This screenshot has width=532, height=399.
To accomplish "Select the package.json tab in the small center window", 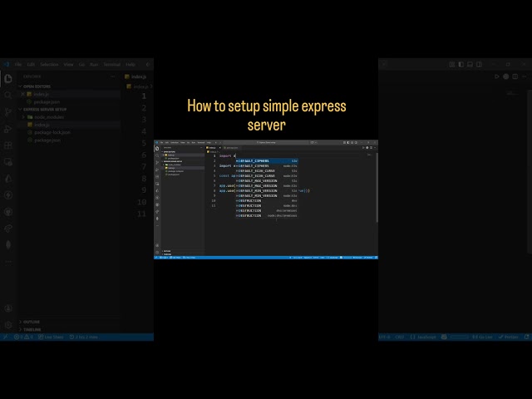I will [x=231, y=148].
